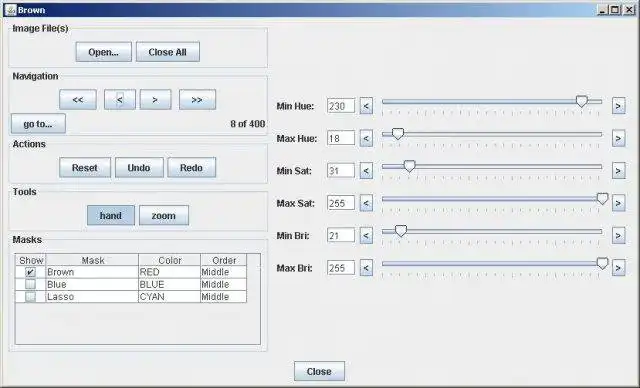Click the Min Hue slider thumb

tap(582, 101)
